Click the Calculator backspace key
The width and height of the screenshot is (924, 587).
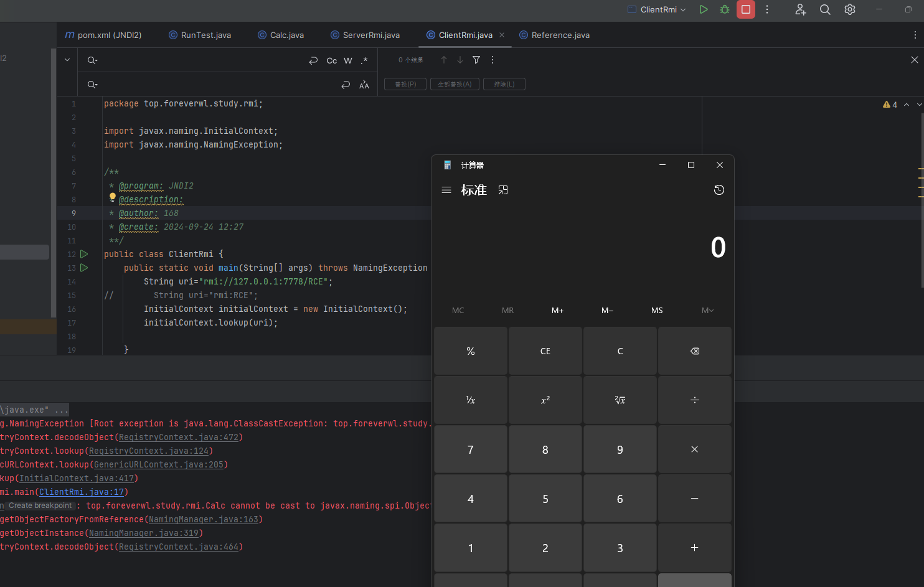pyautogui.click(x=695, y=351)
